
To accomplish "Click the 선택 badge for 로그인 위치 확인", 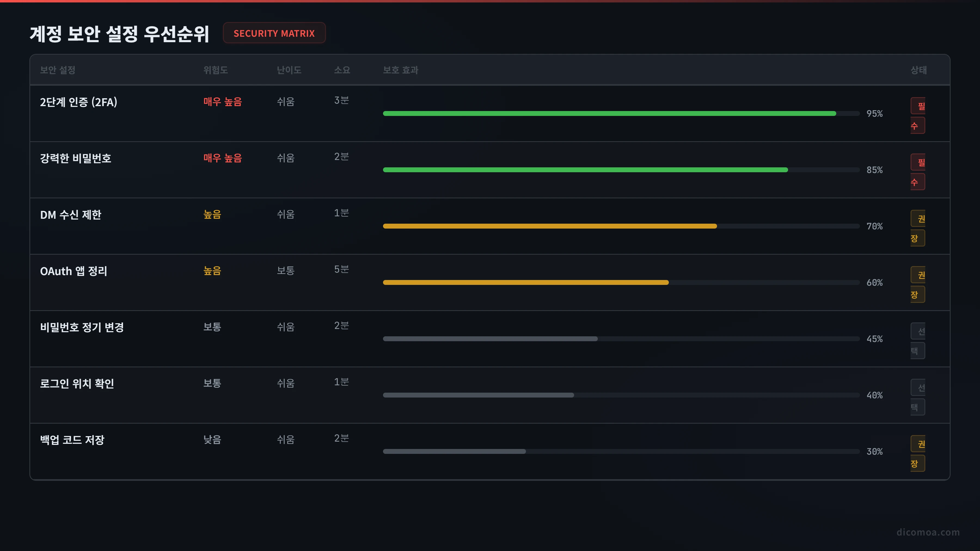I will 918,397.
